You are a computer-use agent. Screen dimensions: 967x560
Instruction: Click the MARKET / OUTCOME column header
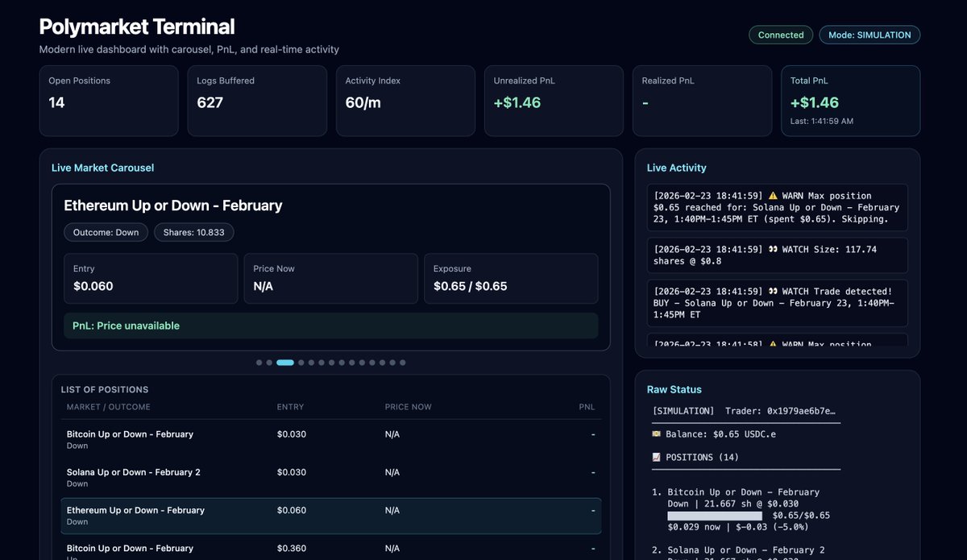coord(108,407)
